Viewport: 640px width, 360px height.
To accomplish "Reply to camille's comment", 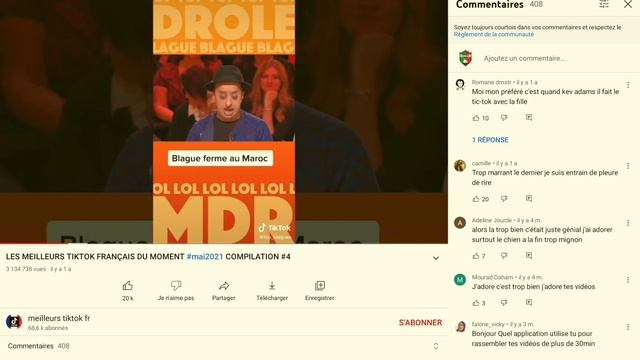I will tap(529, 199).
